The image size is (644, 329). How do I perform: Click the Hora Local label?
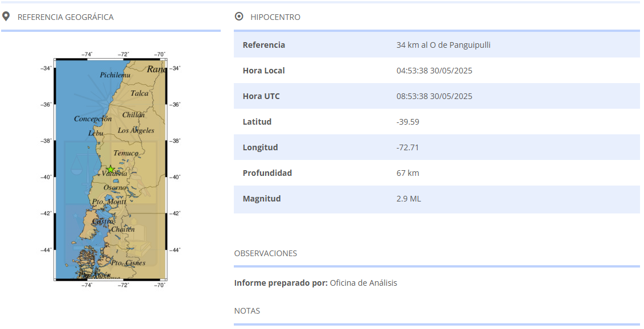pos(263,70)
